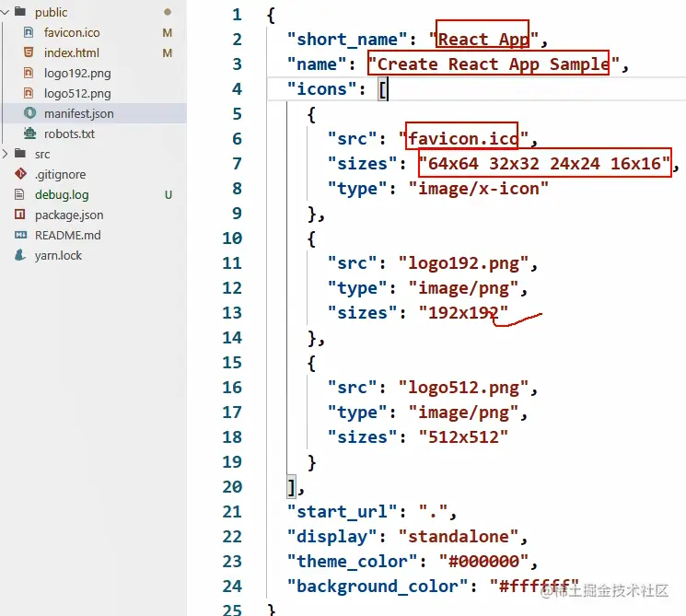This screenshot has width=686, height=616.
Task: Click line number 4 in the gutter
Action: point(238,88)
